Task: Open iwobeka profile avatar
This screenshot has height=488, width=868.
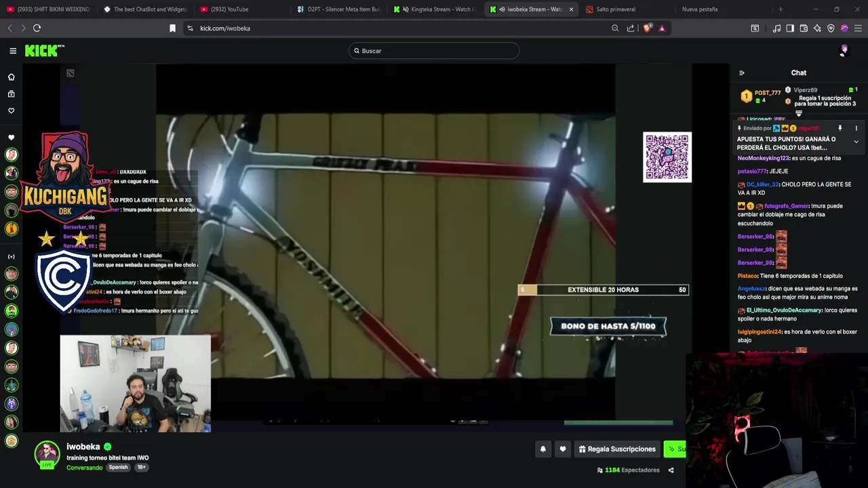Action: 47,454
